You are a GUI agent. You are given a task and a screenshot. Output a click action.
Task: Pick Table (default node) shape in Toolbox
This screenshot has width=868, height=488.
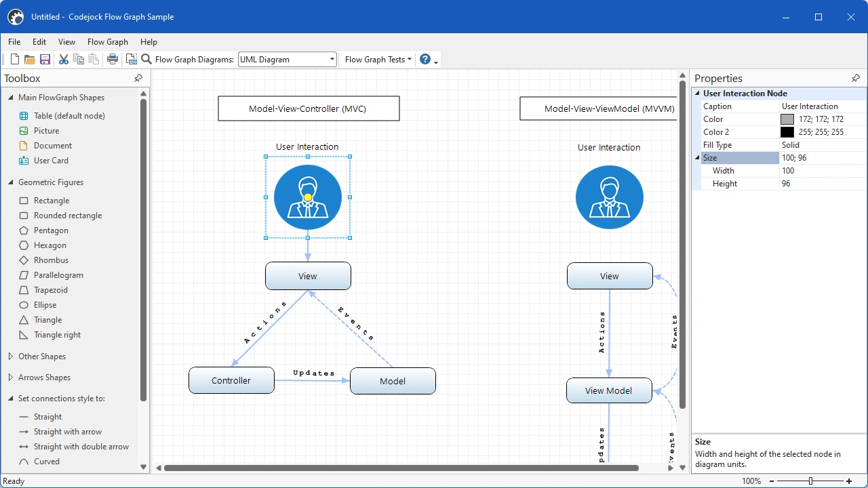click(x=69, y=116)
